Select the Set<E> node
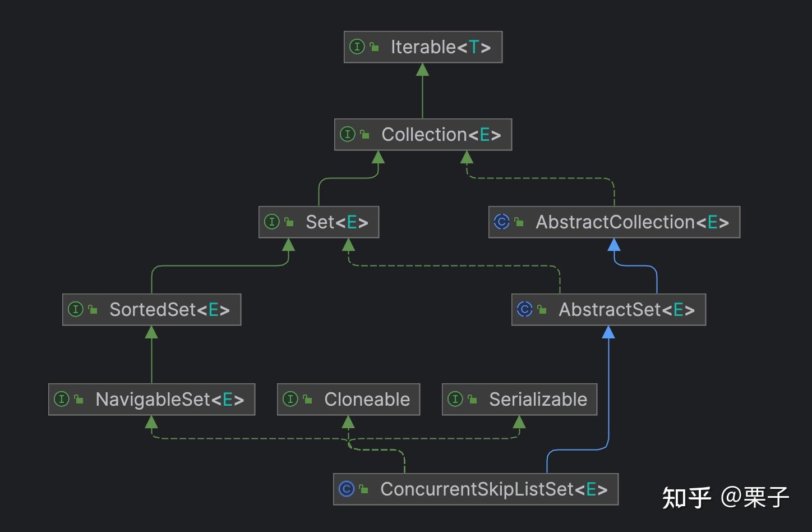 click(x=319, y=222)
